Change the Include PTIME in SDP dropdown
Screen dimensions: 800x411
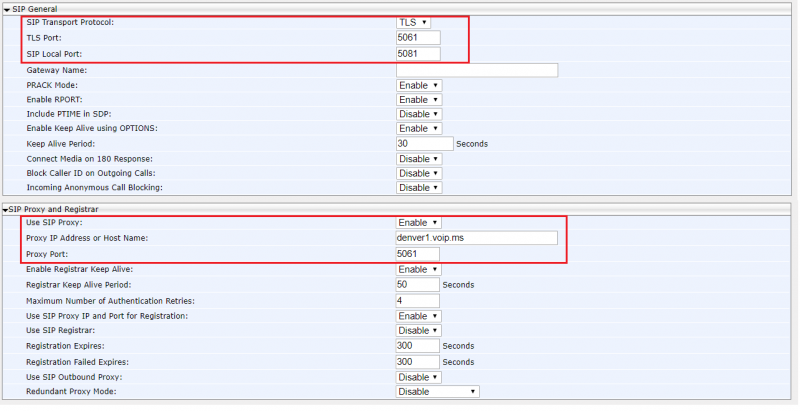point(419,114)
